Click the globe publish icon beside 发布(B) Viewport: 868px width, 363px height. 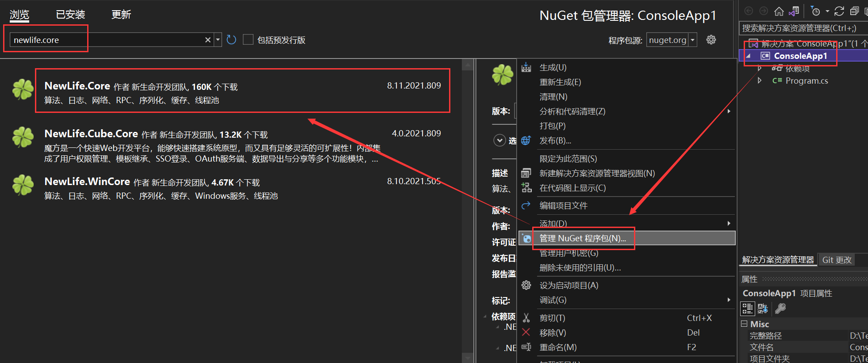pos(526,140)
